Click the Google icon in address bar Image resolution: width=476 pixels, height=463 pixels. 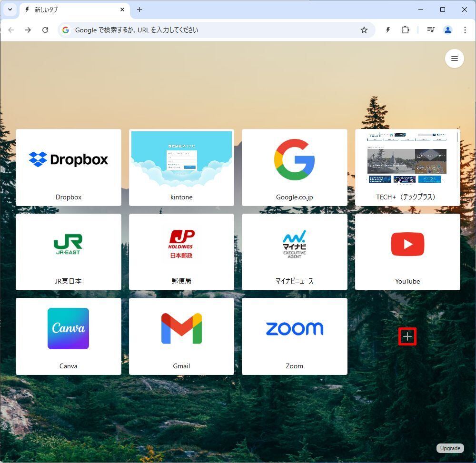point(66,30)
